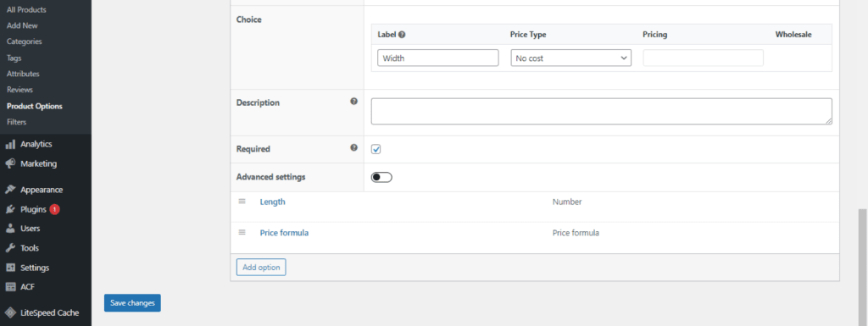Open Attributes submenu item
Screen dimensions: 868x326
[23, 74]
